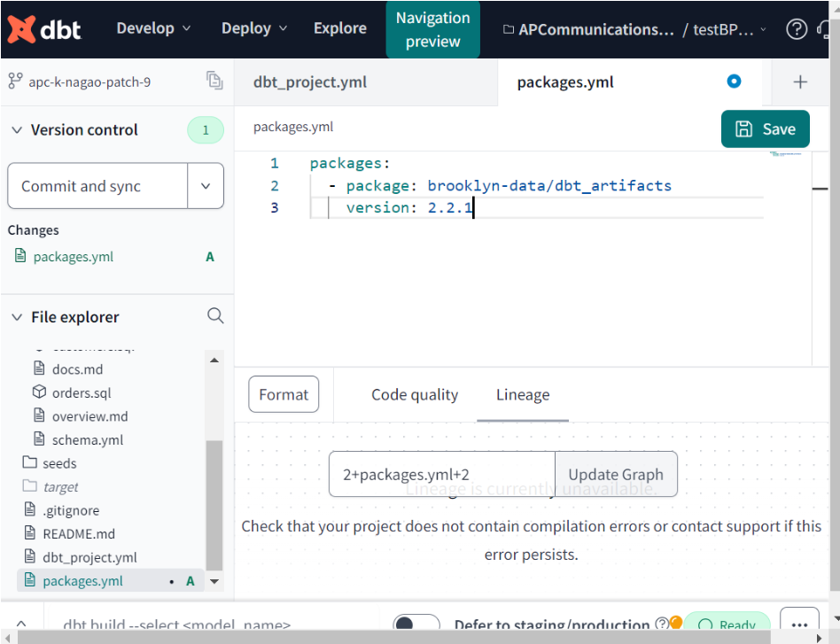Open schema.yml file
This screenshot has width=840, height=644.
coord(88,440)
